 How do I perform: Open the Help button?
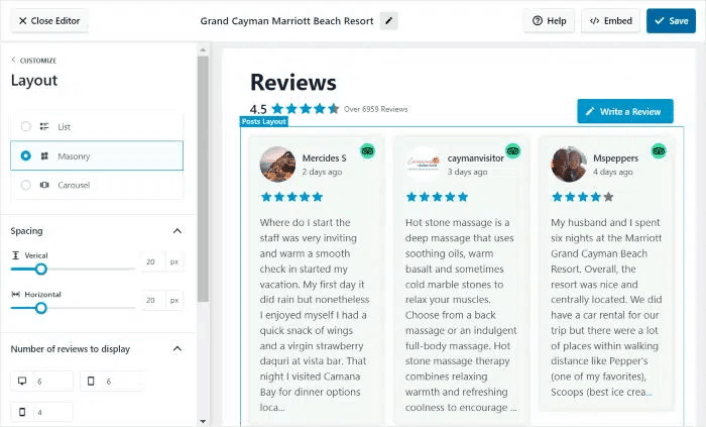(x=549, y=21)
